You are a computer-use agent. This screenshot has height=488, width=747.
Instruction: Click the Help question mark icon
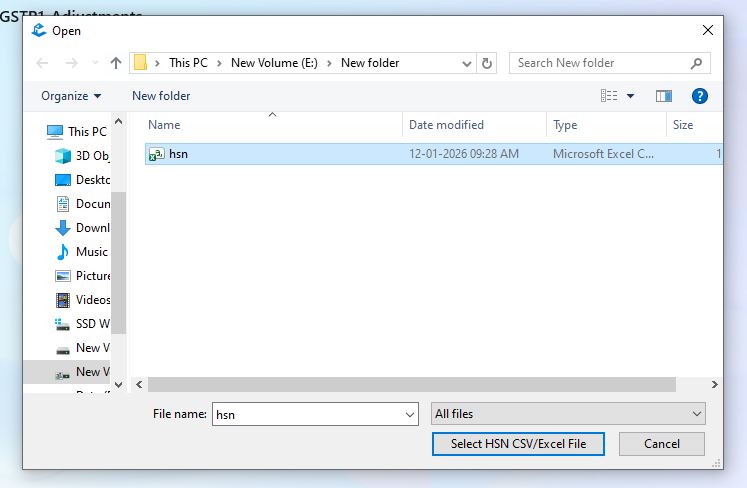(x=700, y=96)
